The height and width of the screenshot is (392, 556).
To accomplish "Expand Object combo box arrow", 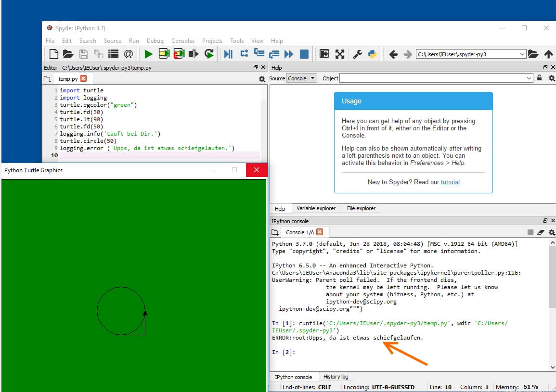I will [x=529, y=78].
